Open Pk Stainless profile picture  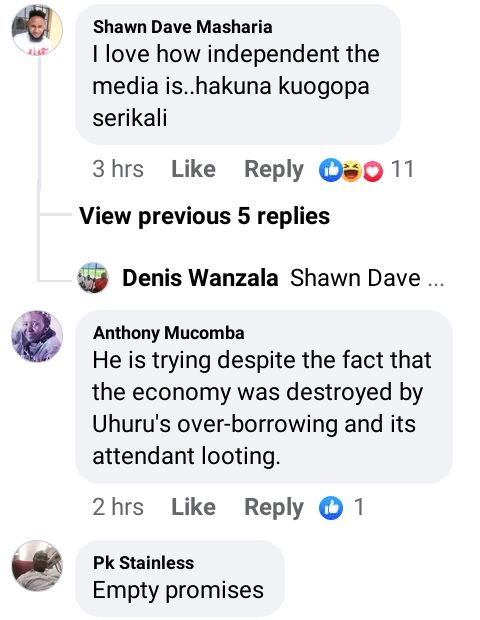tap(37, 566)
